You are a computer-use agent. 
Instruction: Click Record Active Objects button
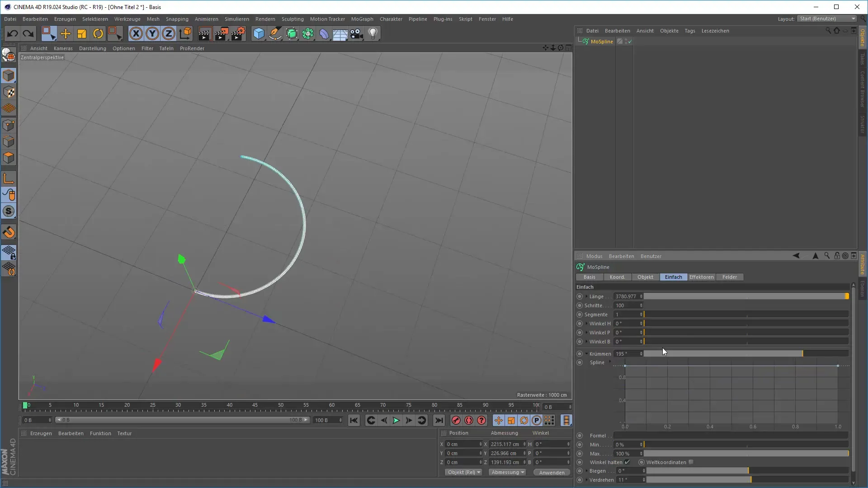click(456, 421)
